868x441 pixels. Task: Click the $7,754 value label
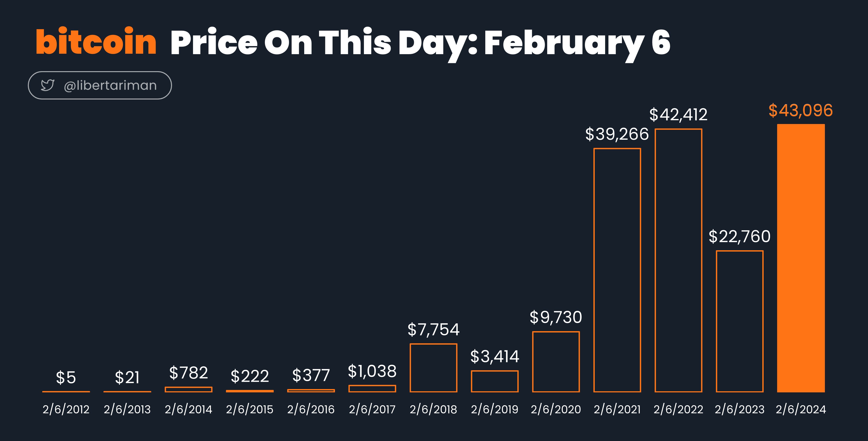click(433, 330)
